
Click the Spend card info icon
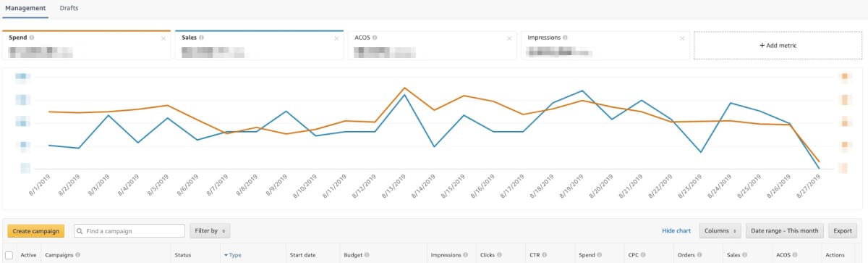[32, 37]
